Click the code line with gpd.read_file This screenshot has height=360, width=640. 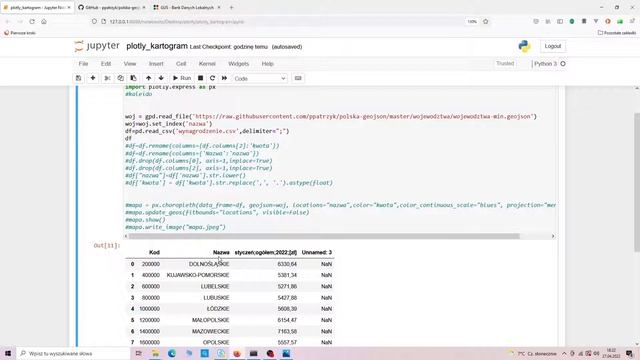pos(331,116)
